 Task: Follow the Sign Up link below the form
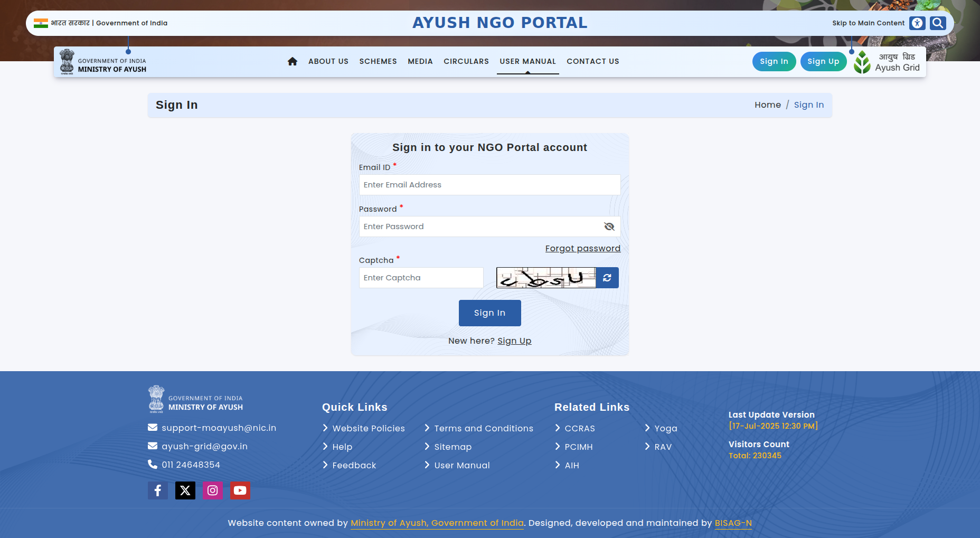click(x=514, y=341)
